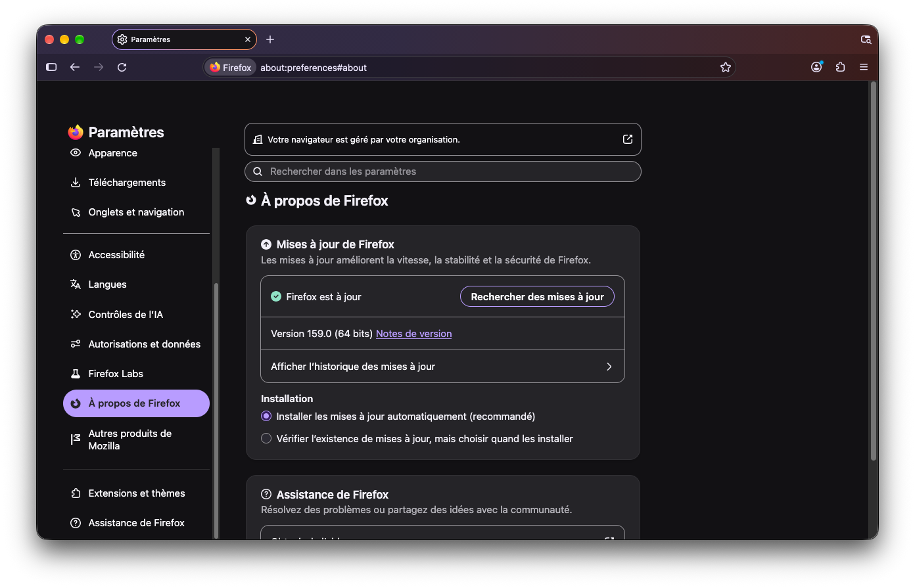
Task: Click the Firefox identity box in the address bar
Action: click(x=231, y=68)
